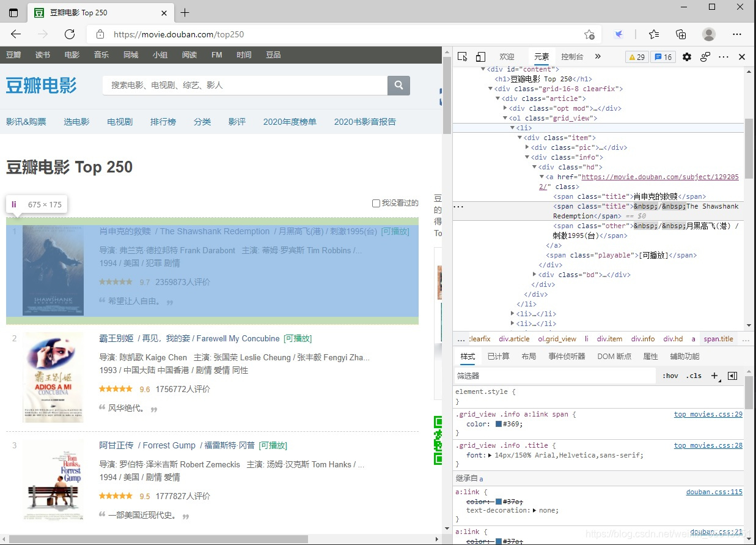This screenshot has height=545, width=756.
Task: Check the 我没看过的 checkbox
Action: pos(376,203)
